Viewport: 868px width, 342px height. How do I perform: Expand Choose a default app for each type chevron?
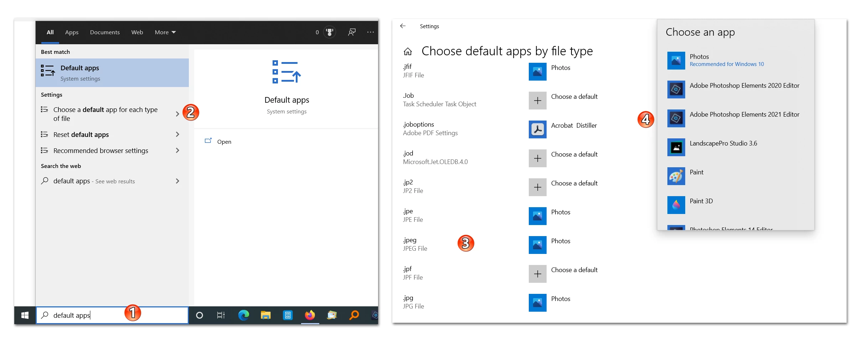177,114
